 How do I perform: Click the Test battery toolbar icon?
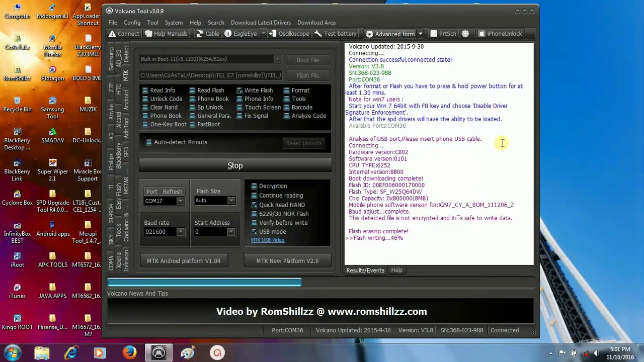(336, 34)
